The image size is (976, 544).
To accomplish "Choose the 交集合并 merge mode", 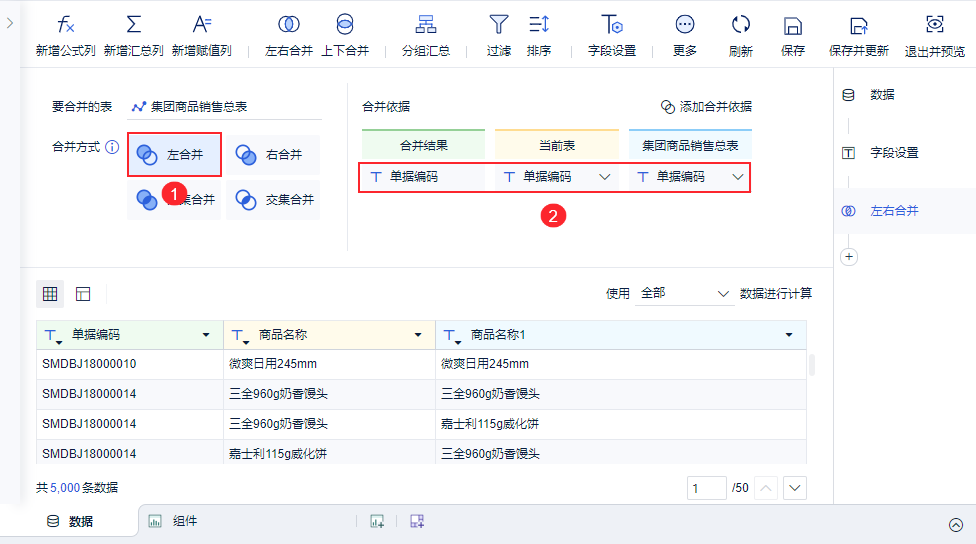I will tap(273, 200).
